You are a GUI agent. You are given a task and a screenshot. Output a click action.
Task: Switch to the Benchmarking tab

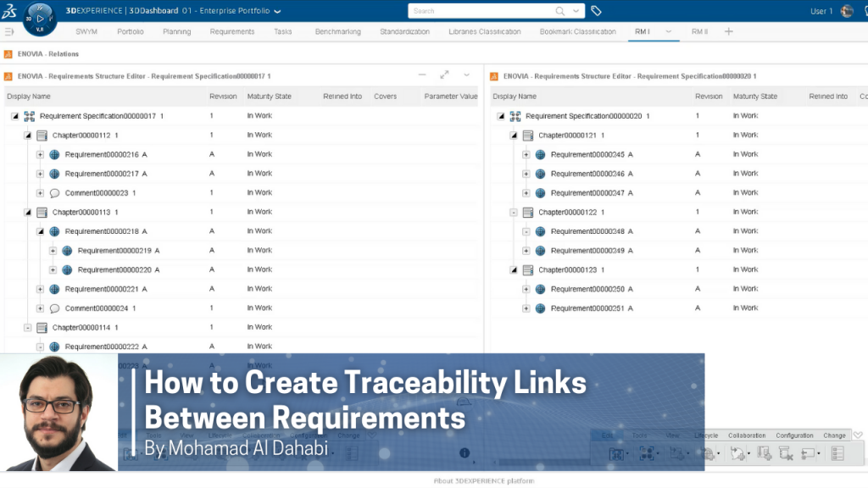337,31
